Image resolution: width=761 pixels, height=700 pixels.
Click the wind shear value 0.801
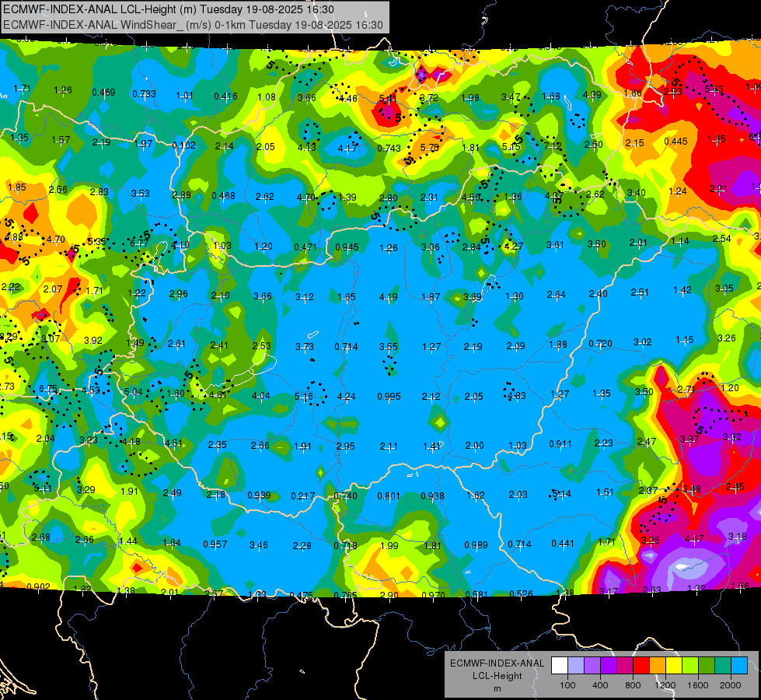pyautogui.click(x=389, y=496)
